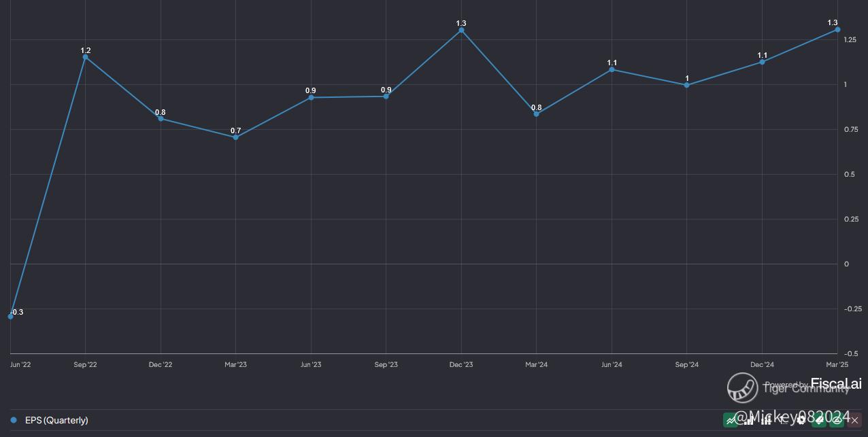Select the Sep '22 data point at 1.2
The image size is (868, 437).
[x=85, y=57]
